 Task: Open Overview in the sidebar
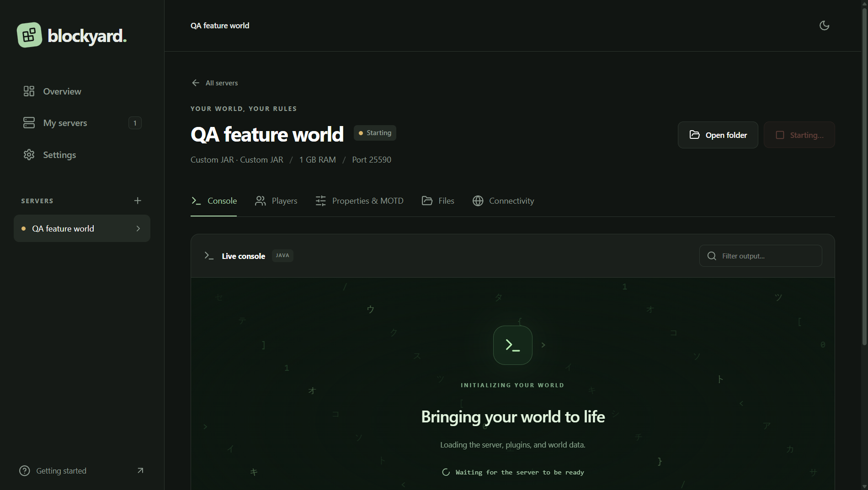[82, 91]
